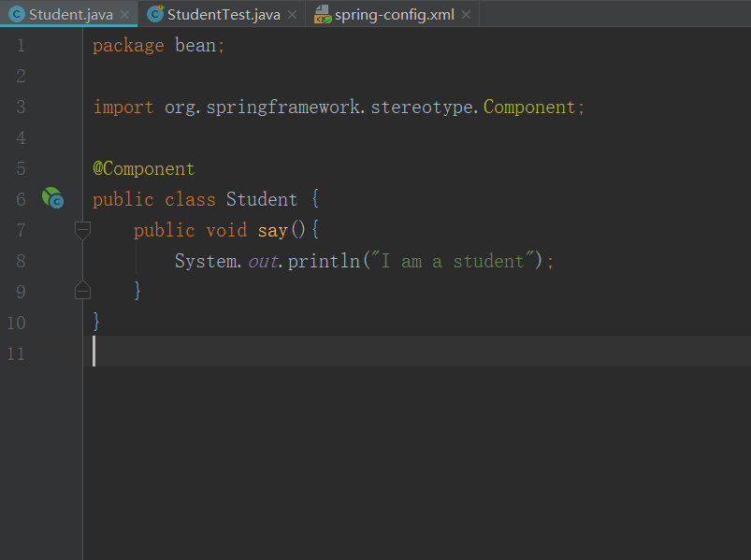This screenshot has height=560, width=751.
Task: Open the spring-config.xml tab
Action: [394, 14]
